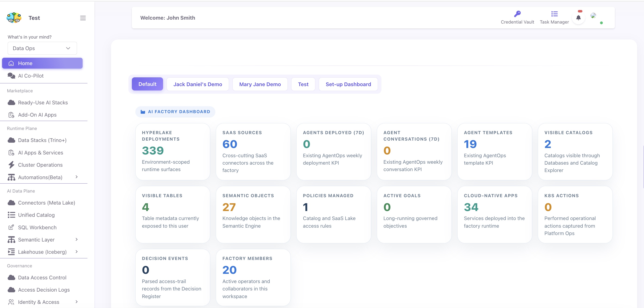Switch to Mary Jane Demo tab
This screenshot has height=308, width=644.
260,84
